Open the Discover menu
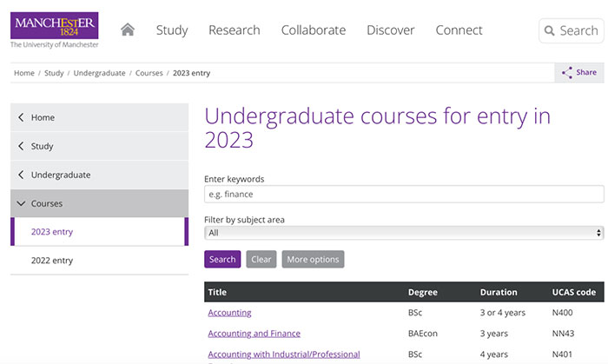Image resolution: width=608 pixels, height=364 pixels. click(x=390, y=30)
